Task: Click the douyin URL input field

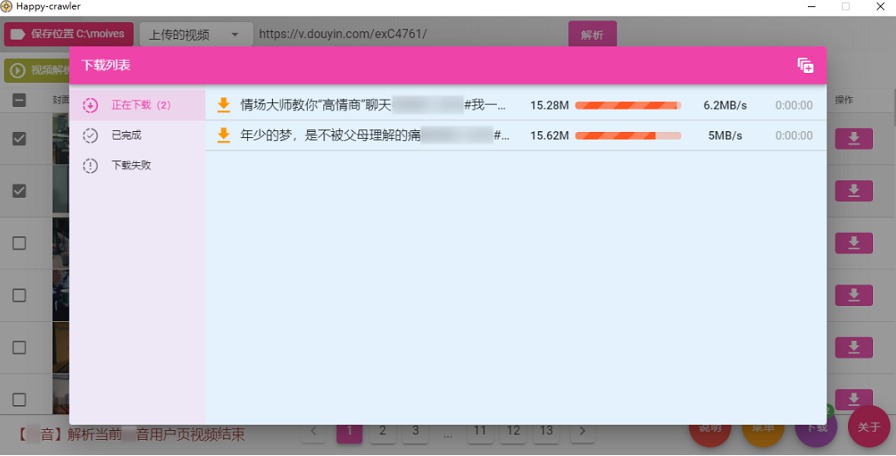Action: 409,34
